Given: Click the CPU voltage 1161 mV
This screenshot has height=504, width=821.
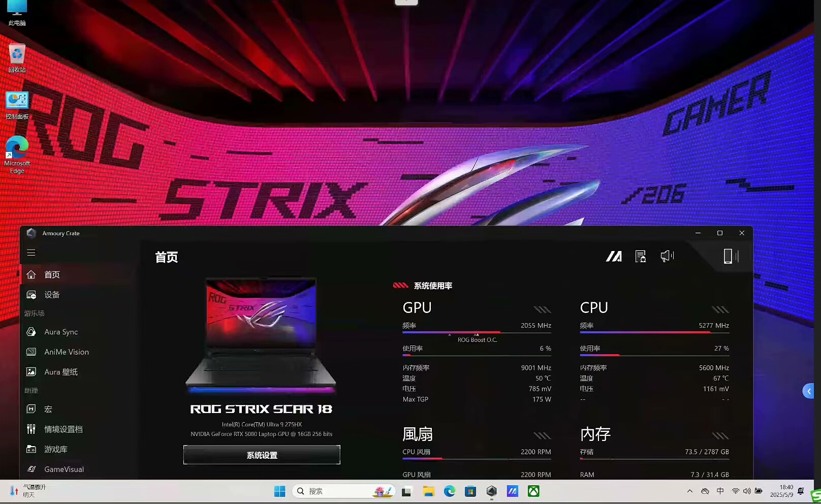Looking at the screenshot, I should [716, 389].
